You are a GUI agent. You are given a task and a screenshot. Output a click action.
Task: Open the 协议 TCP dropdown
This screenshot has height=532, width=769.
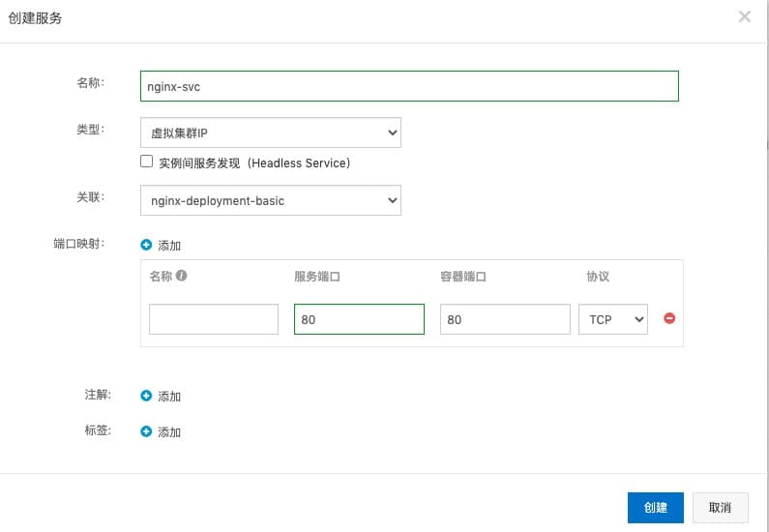pyautogui.click(x=612, y=319)
